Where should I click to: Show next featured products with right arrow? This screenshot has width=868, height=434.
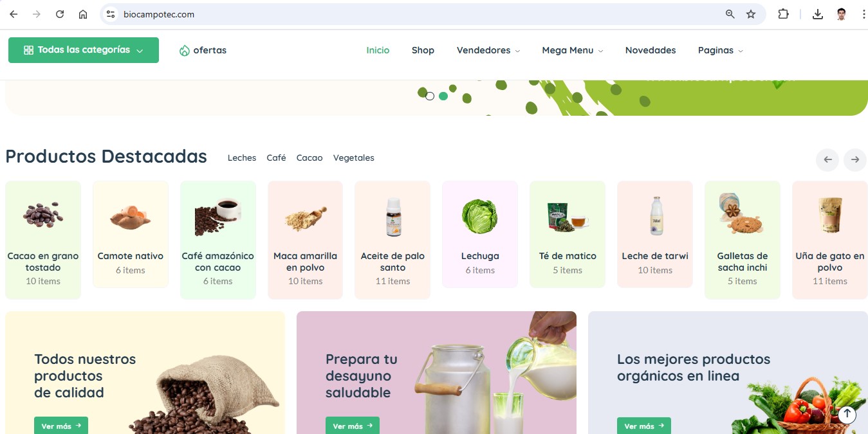click(x=854, y=159)
